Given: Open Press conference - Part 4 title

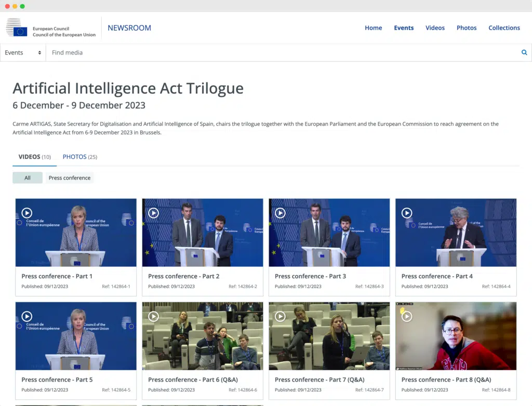Looking at the screenshot, I should (437, 276).
